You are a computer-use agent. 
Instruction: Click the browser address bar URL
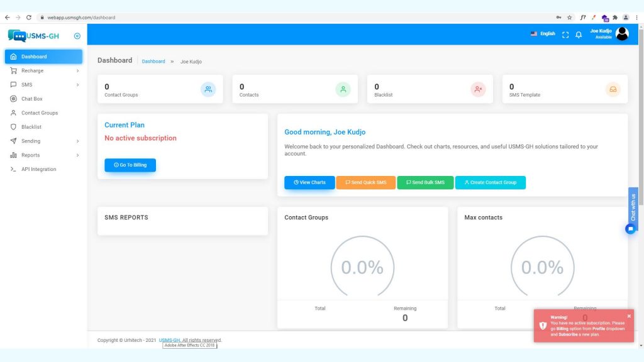point(81,18)
